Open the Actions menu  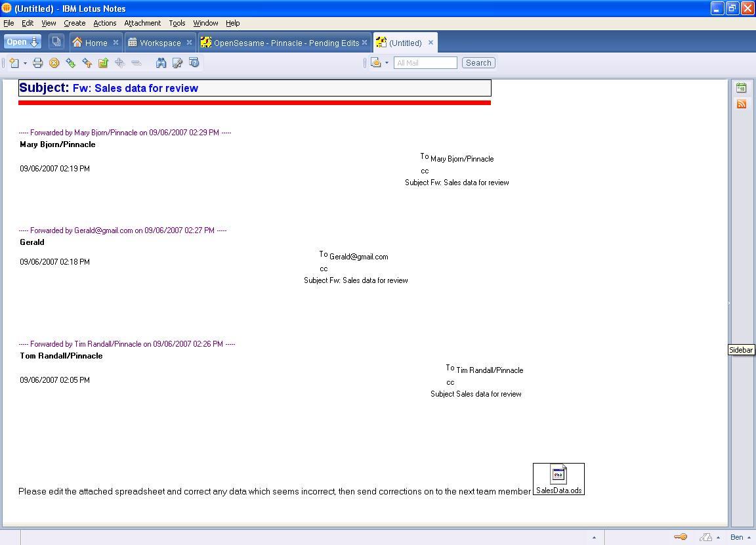104,23
